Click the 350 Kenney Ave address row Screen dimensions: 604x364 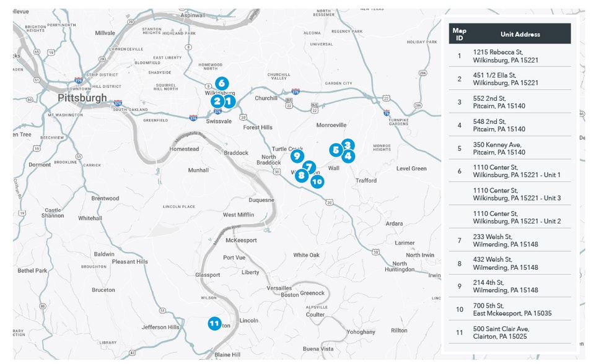point(509,149)
